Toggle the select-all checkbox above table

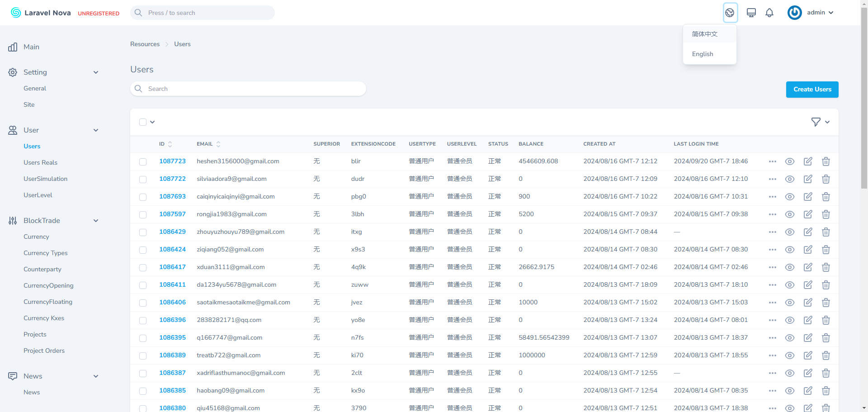tap(143, 122)
